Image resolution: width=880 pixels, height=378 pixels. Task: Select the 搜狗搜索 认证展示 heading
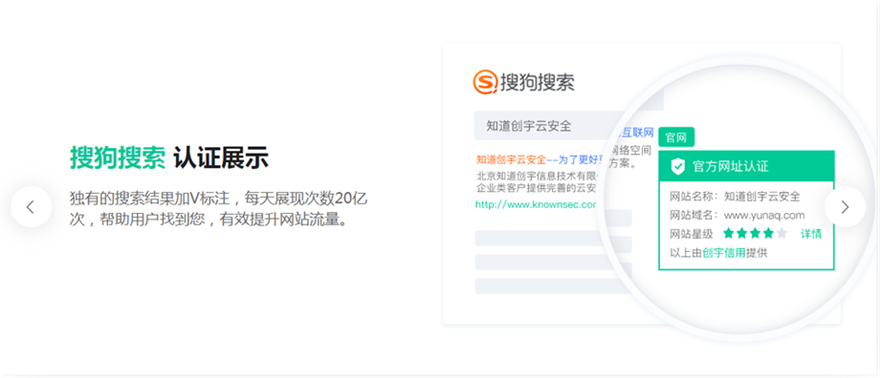point(169,158)
